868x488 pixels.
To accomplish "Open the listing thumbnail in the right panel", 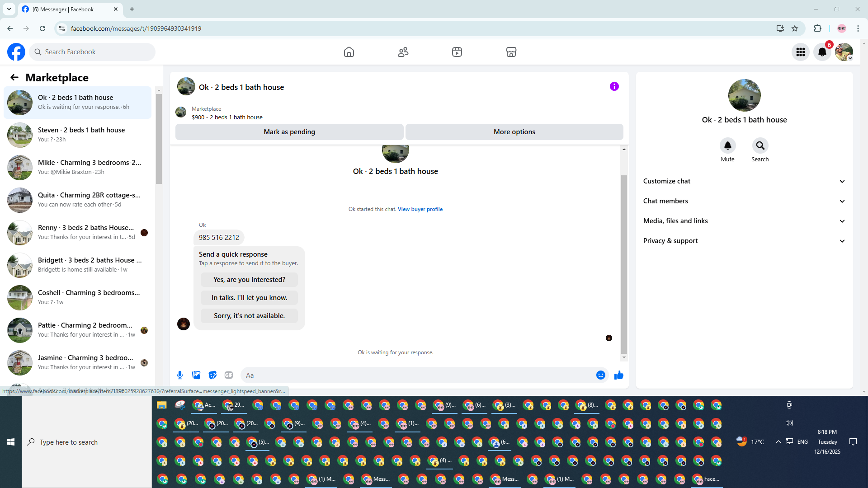I will [x=744, y=95].
